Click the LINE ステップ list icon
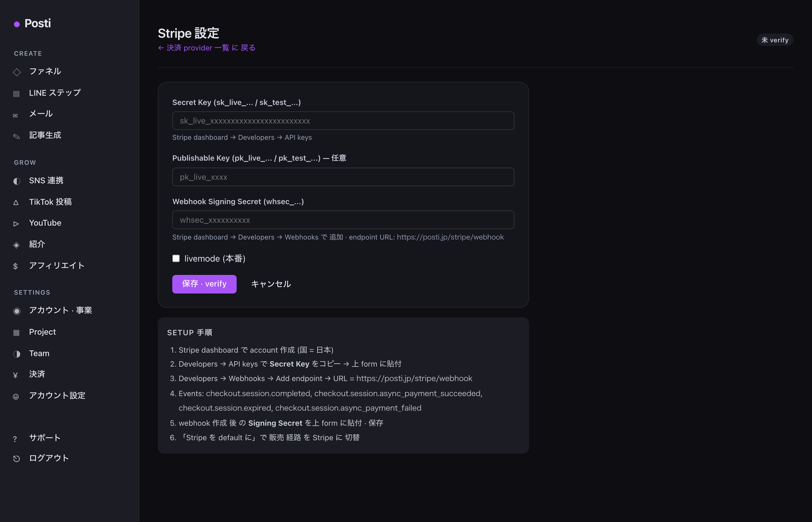 16,94
